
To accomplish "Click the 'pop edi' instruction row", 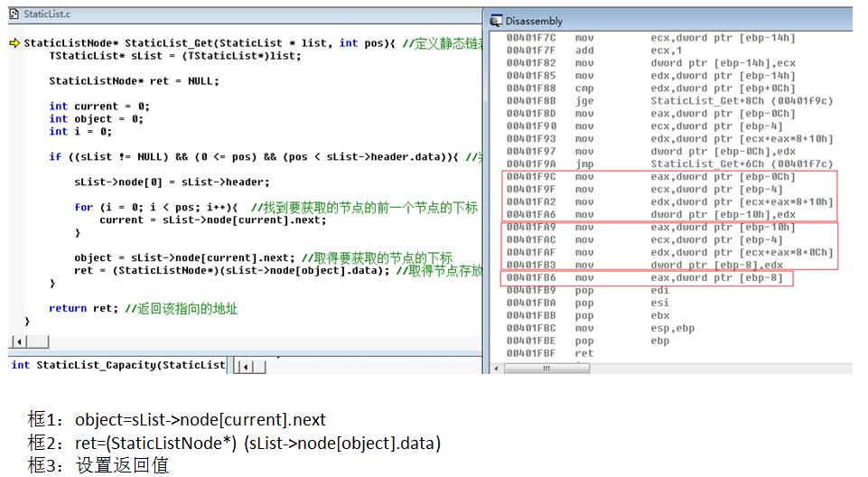I will pyautogui.click(x=587, y=291).
